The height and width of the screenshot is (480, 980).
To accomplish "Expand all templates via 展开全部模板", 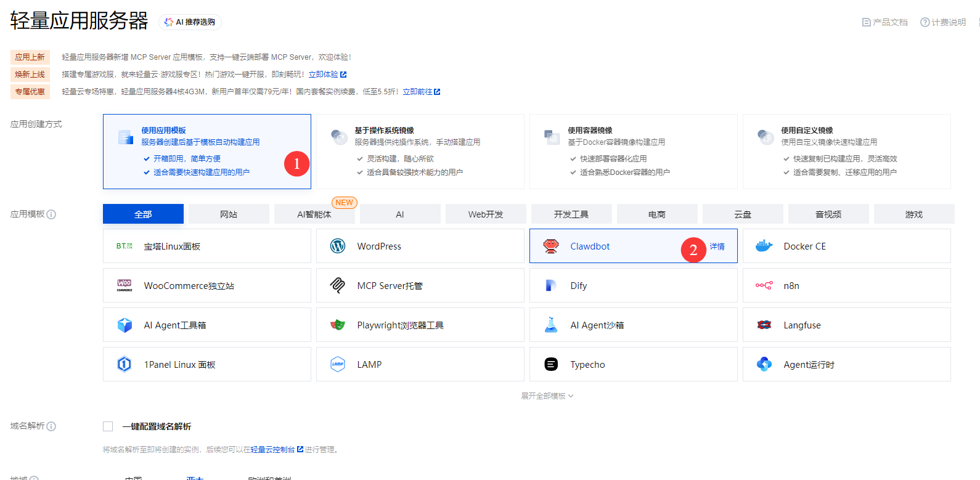I will pos(547,396).
